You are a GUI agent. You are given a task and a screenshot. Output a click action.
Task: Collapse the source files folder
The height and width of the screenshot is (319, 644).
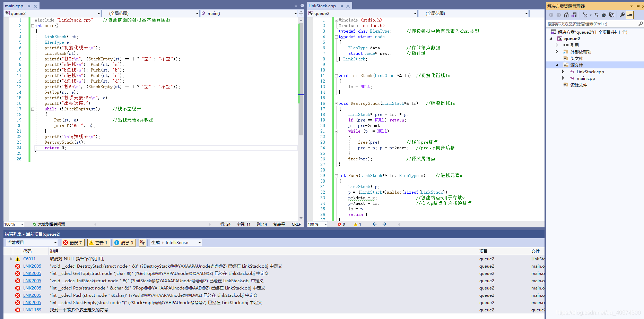click(557, 65)
